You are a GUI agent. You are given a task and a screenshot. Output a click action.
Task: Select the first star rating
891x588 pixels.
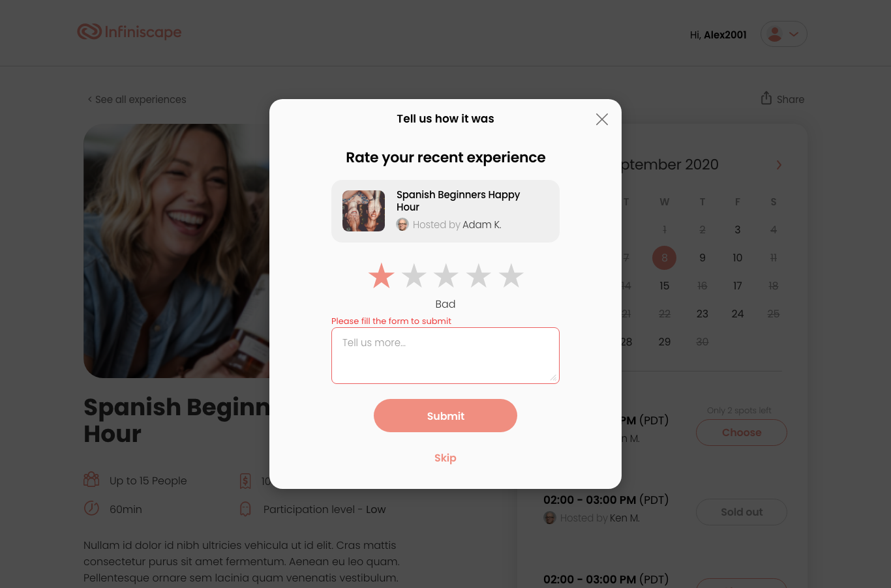click(x=382, y=276)
